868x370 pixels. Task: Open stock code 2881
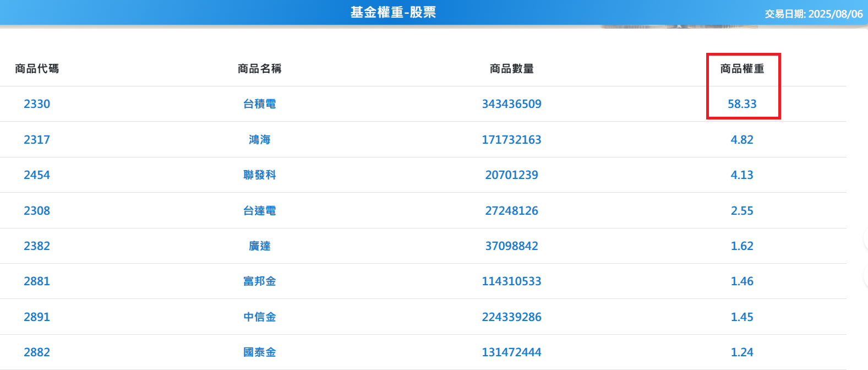(x=37, y=281)
